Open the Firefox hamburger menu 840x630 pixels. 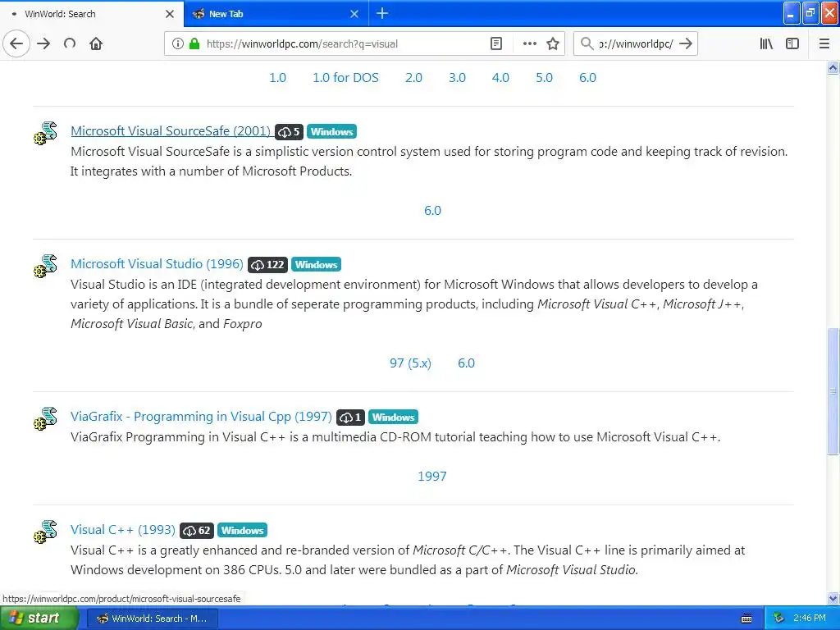click(824, 43)
